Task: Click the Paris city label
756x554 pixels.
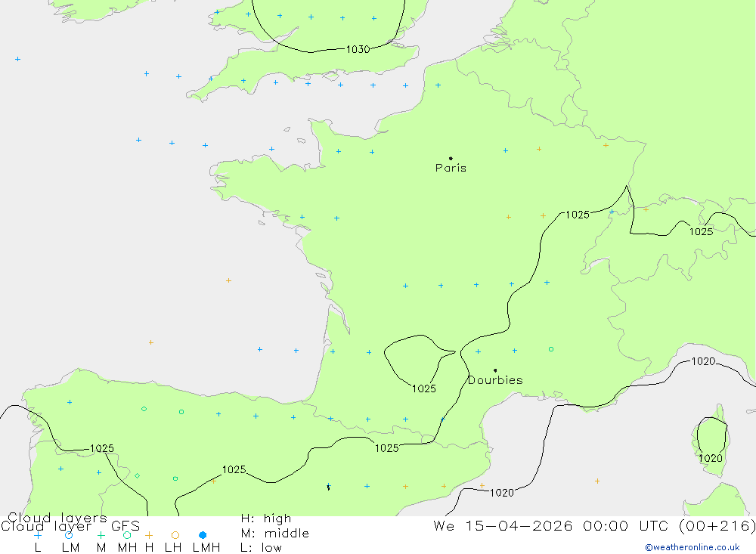Action: [x=451, y=168]
